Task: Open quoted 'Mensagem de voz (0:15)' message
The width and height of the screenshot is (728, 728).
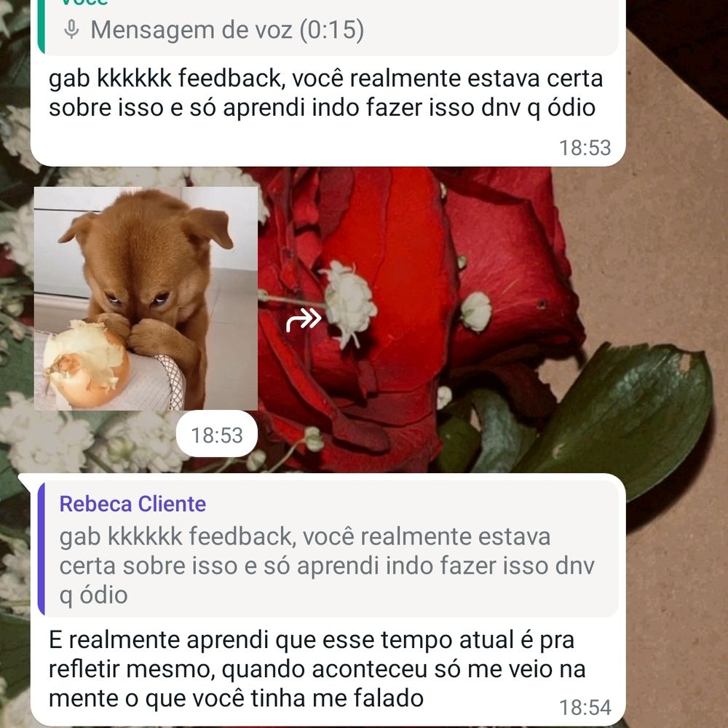Action: click(328, 27)
